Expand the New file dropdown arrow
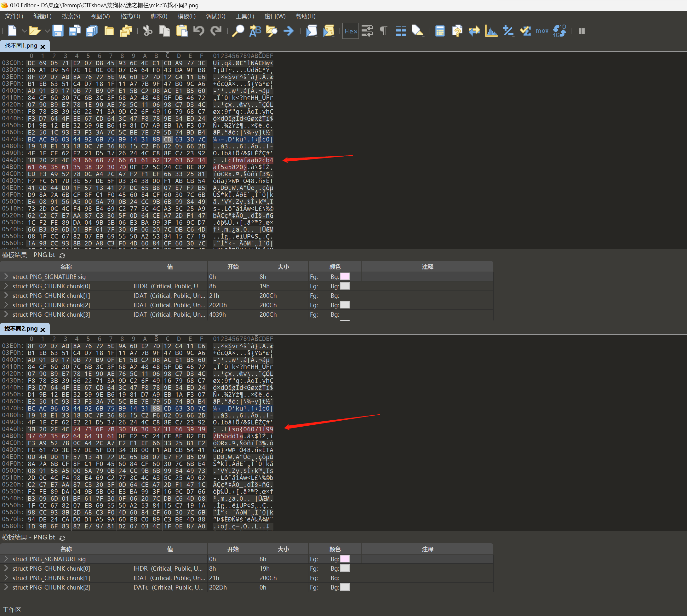Image resolution: width=687 pixels, height=616 pixels. [24, 31]
